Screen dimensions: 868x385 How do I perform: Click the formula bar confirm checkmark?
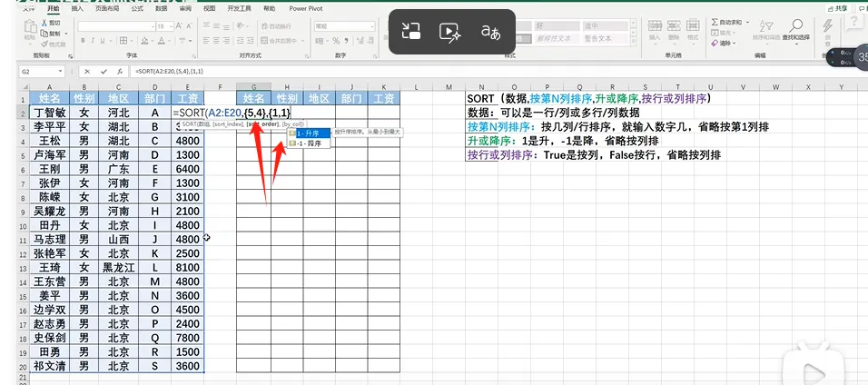point(104,72)
